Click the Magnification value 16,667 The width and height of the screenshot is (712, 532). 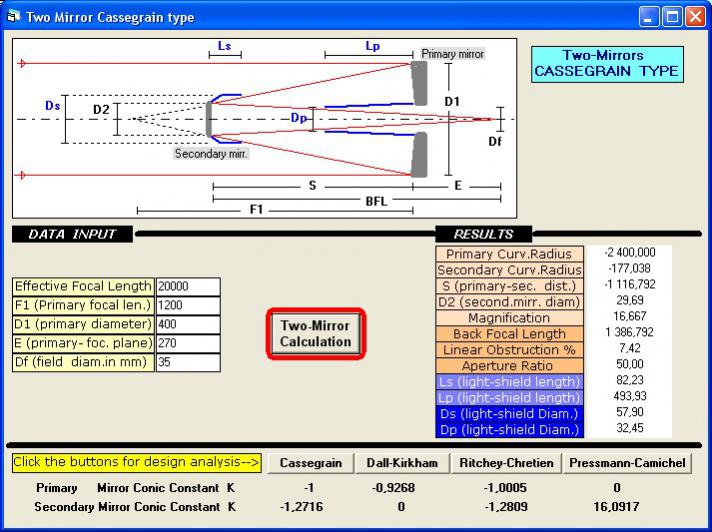click(630, 316)
